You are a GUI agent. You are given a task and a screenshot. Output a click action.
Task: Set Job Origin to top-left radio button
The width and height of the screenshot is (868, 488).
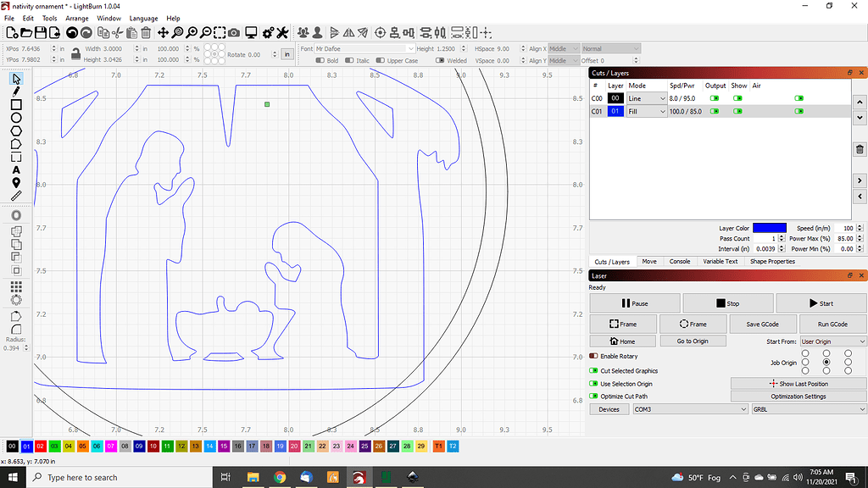(x=805, y=353)
